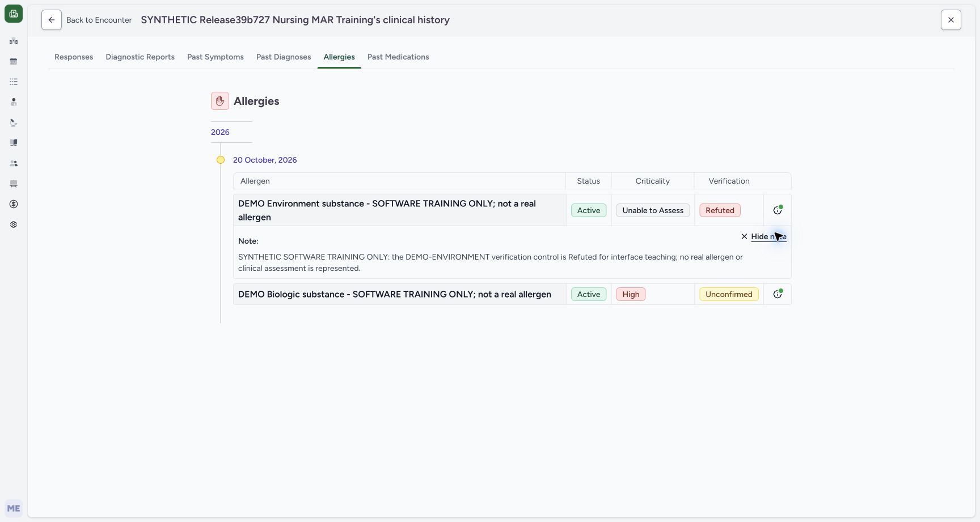The height and width of the screenshot is (522, 980).
Task: Switch to the Past Diagnoses tab
Action: click(284, 57)
